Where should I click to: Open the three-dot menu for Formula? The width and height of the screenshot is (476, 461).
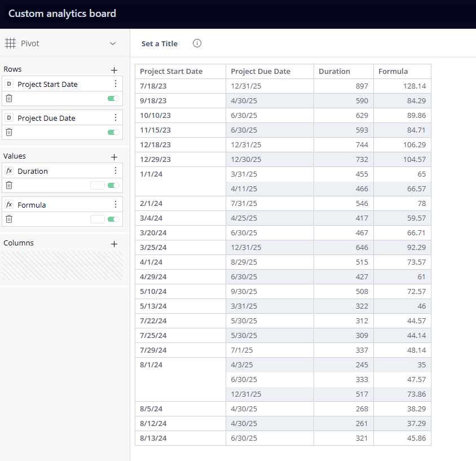(116, 205)
